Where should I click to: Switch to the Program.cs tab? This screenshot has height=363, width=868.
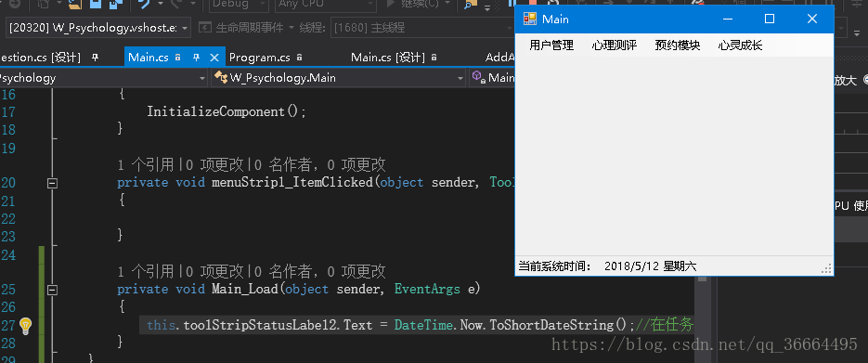pos(260,57)
